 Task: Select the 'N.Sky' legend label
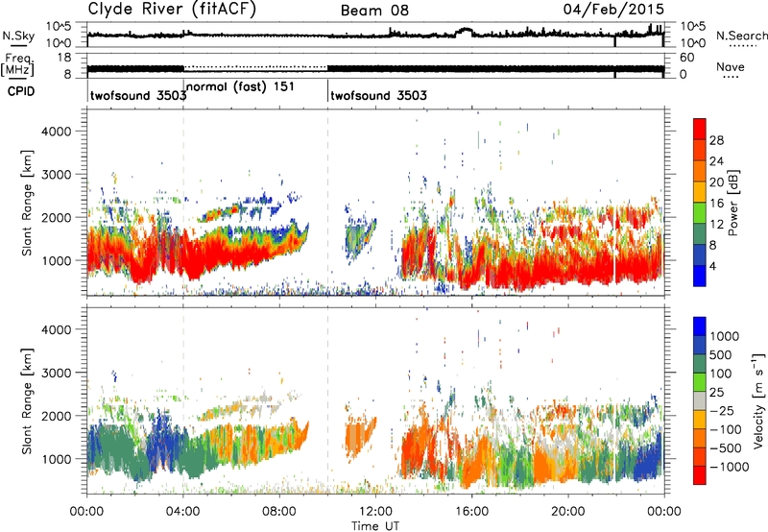click(x=18, y=36)
